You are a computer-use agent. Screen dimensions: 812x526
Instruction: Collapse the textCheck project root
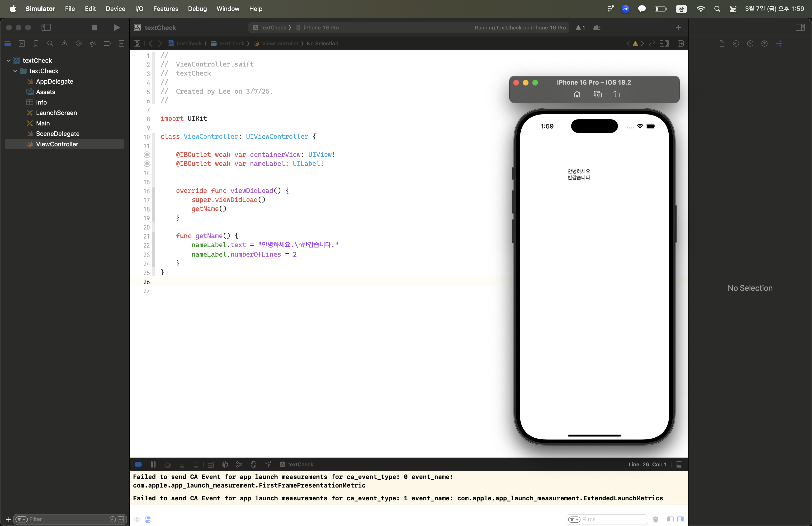coord(9,60)
